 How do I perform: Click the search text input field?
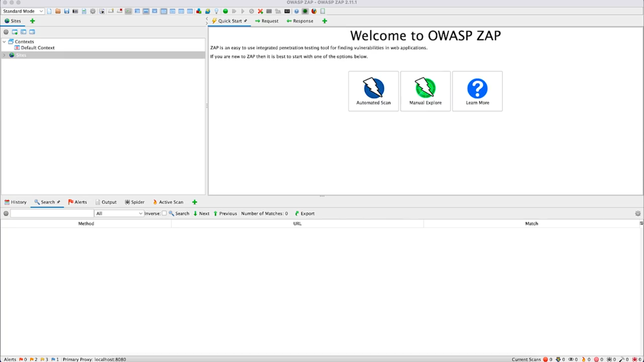[x=52, y=213]
